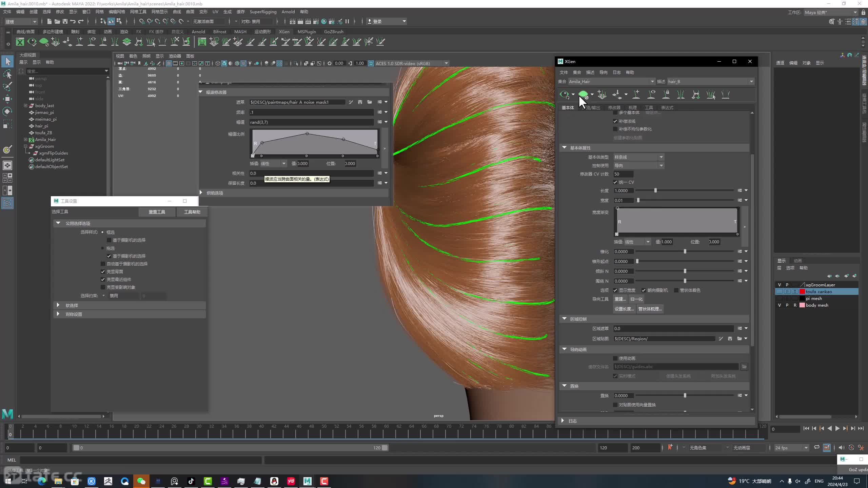Enable the 使用动画 checkbox
This screenshot has width=868, height=488.
(615, 358)
